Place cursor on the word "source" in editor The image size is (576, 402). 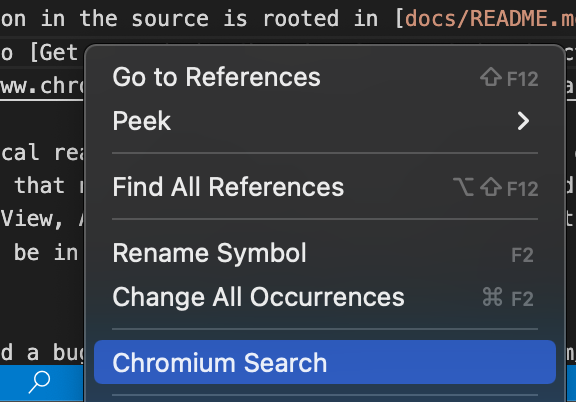pyautogui.click(x=170, y=18)
